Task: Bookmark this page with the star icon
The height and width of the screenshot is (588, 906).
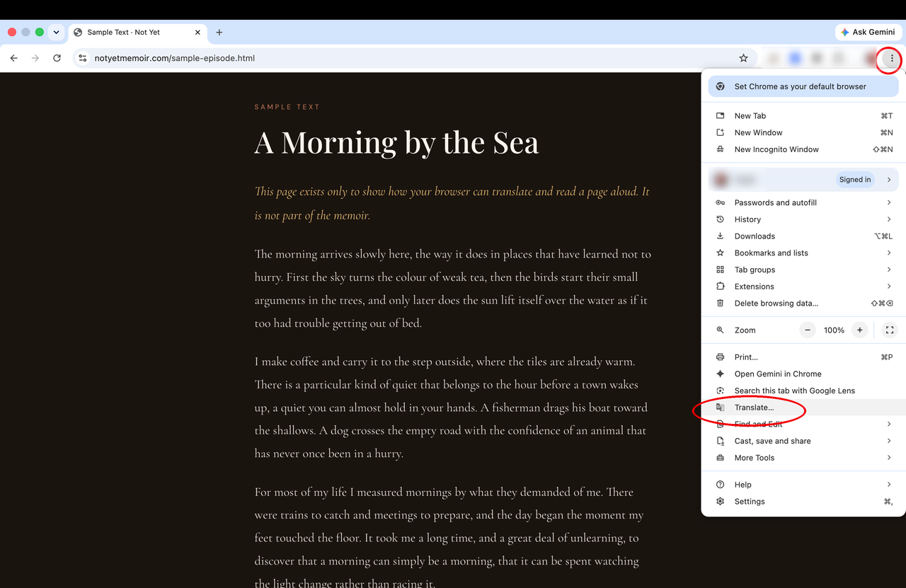Action: tap(743, 58)
